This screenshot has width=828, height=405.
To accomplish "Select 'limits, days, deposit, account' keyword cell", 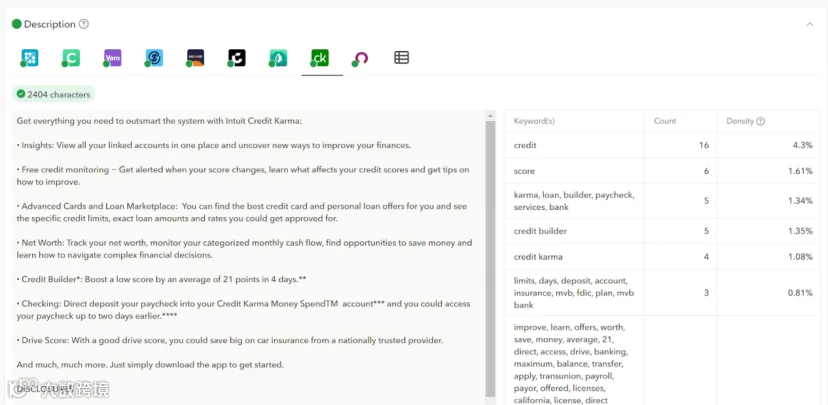I will [574, 293].
